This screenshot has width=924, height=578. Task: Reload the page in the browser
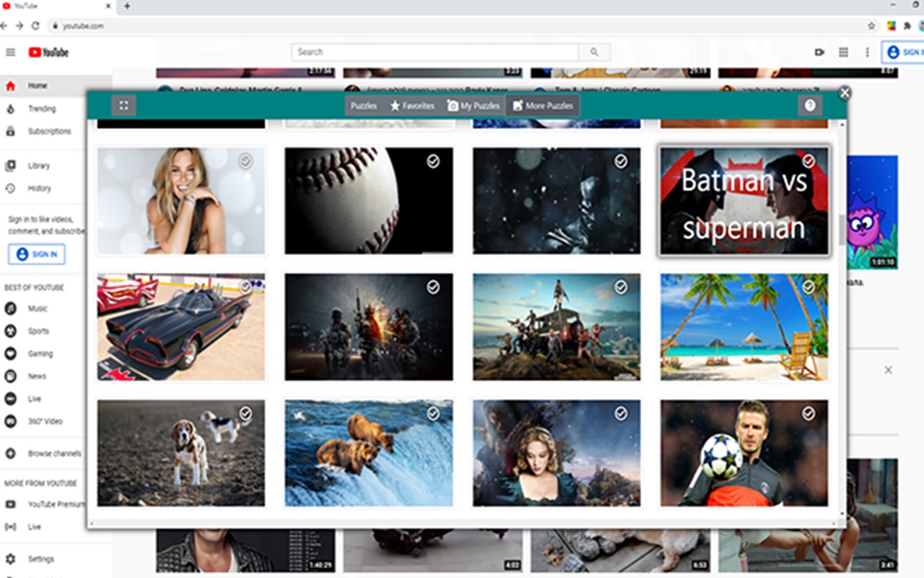[x=35, y=25]
